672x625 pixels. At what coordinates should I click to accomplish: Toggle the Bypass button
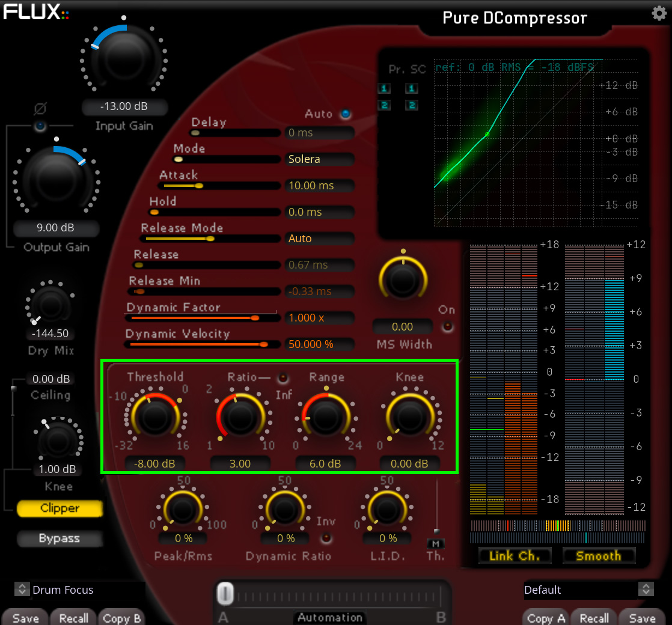tap(60, 538)
